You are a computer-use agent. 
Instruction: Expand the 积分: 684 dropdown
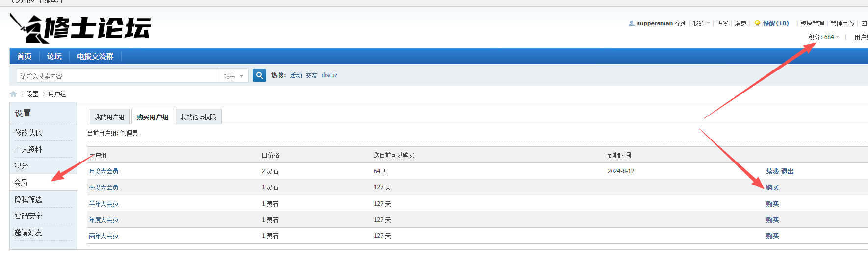click(x=824, y=37)
